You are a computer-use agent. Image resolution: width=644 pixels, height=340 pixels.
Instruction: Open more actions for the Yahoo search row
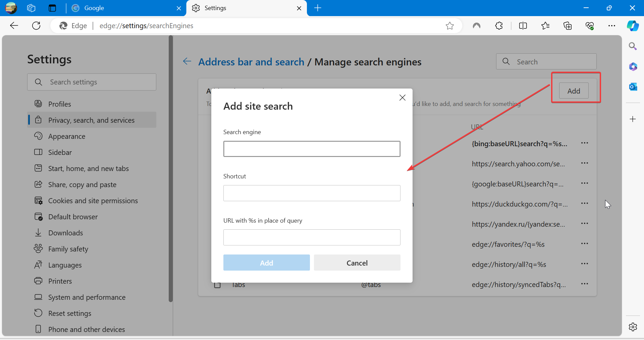585,163
